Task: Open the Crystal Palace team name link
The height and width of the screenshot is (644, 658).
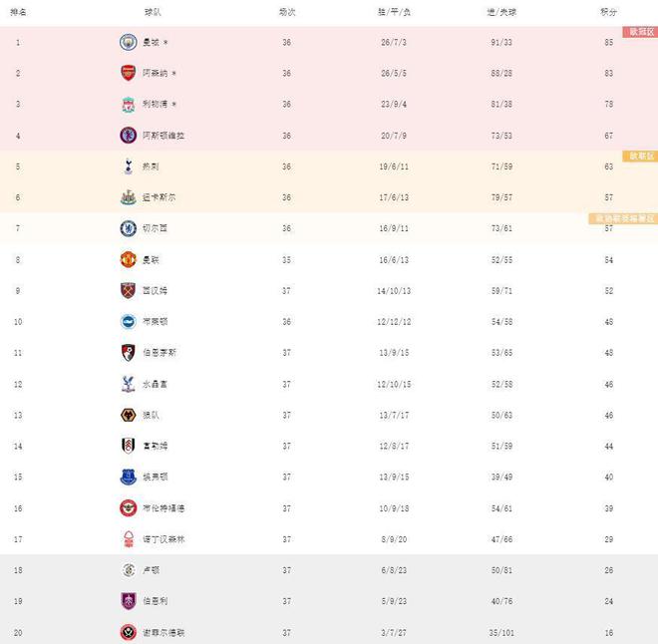Action: [x=155, y=384]
